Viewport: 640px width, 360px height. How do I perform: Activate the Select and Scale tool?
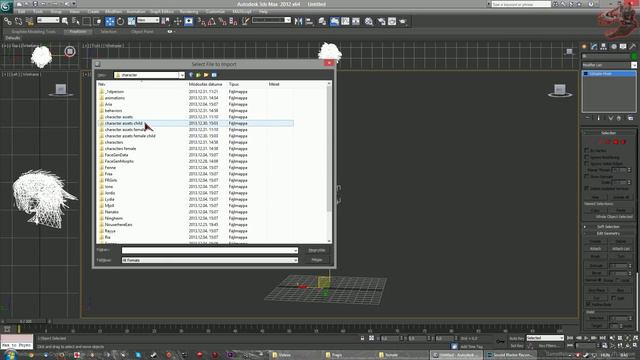pos(131,21)
